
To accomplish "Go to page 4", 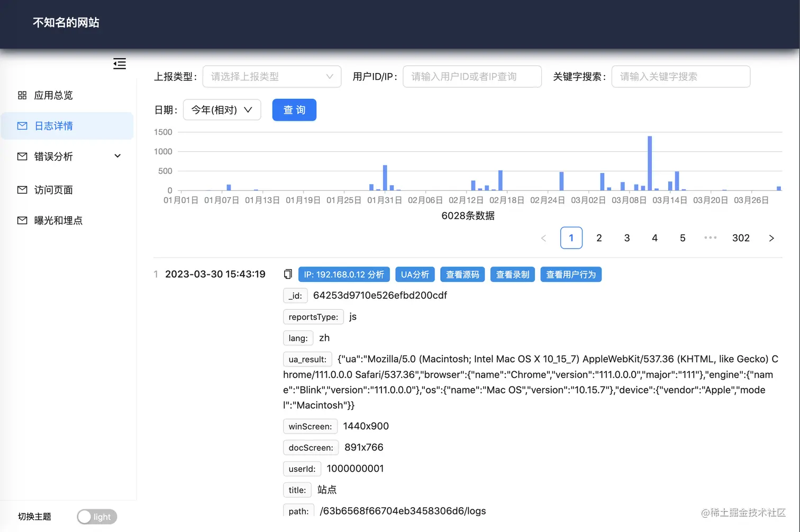I will [x=654, y=238].
